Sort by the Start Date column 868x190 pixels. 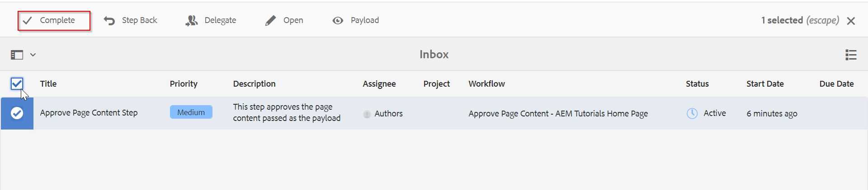[x=765, y=84]
